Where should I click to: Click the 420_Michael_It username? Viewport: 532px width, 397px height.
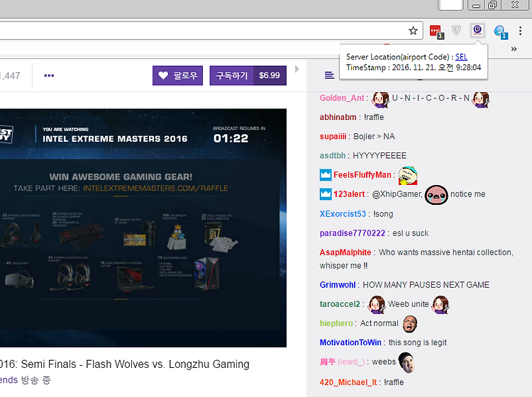348,382
